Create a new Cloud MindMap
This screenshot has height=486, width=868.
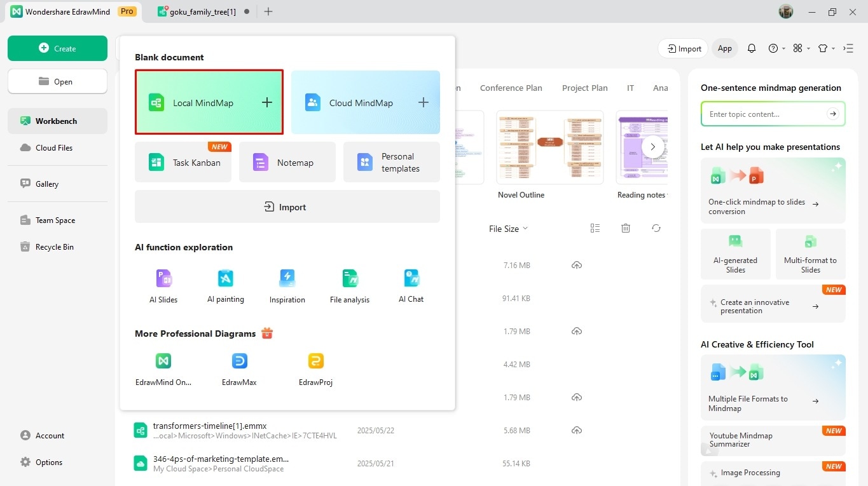tap(366, 102)
